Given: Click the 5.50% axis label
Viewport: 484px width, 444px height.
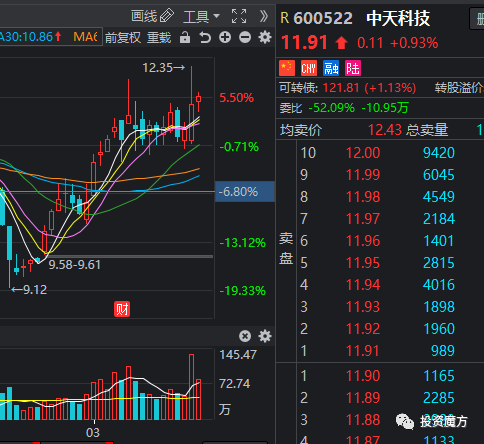Looking at the screenshot, I should [x=237, y=98].
